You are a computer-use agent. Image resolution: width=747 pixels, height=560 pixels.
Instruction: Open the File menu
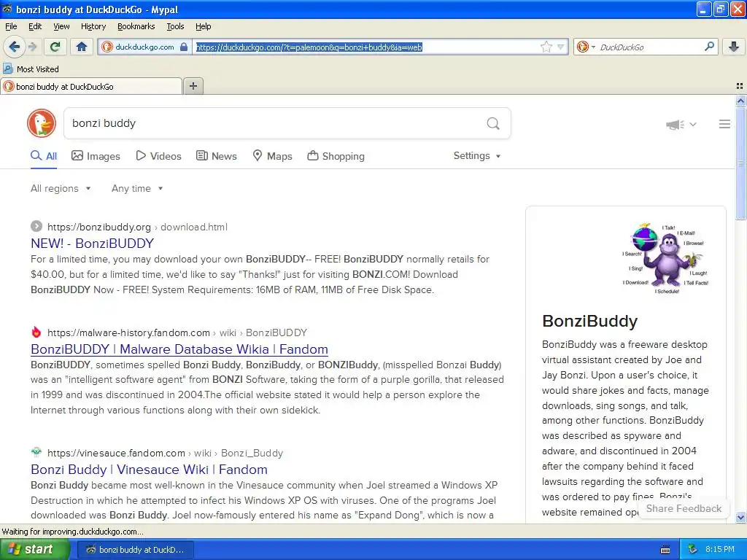[x=11, y=26]
